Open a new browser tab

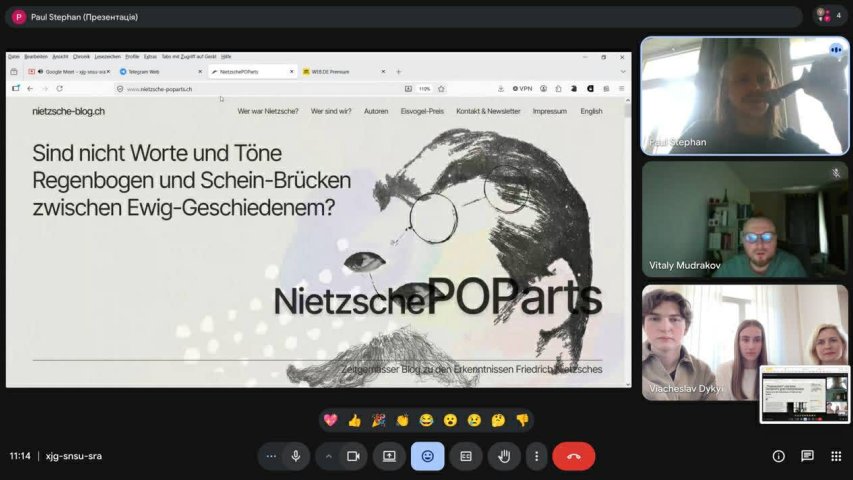398,72
